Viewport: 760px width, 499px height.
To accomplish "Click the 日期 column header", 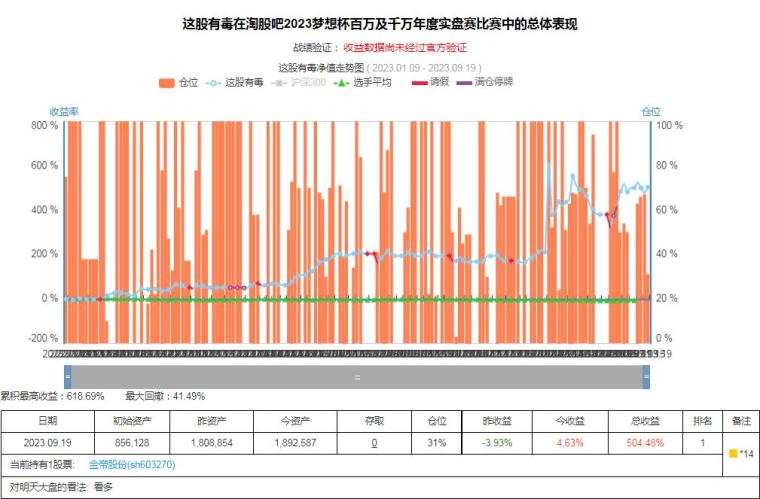I will click(x=48, y=421).
